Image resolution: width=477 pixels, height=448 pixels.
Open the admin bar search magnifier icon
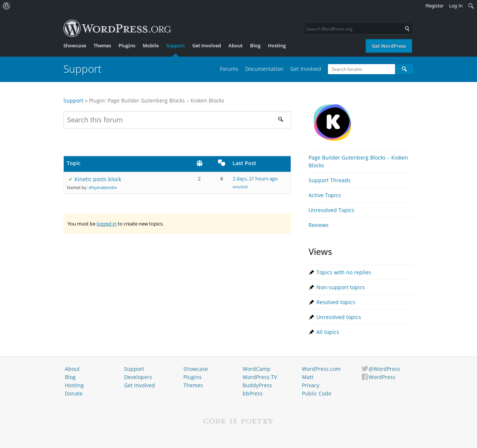(471, 6)
